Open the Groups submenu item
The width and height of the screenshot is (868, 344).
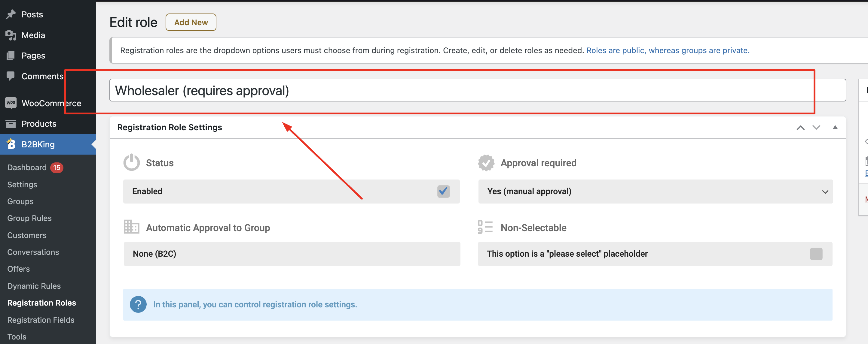pos(20,201)
